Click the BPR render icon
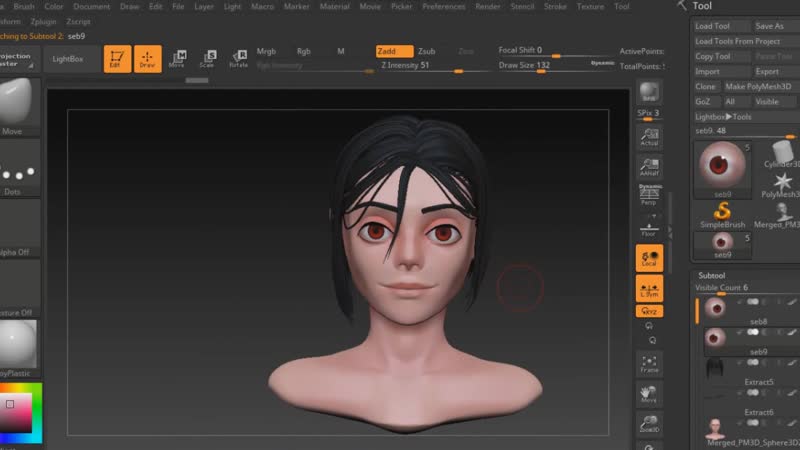 (649, 92)
